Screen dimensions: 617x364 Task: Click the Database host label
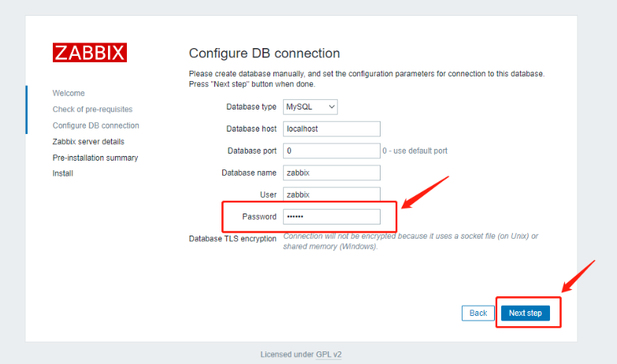click(x=251, y=129)
